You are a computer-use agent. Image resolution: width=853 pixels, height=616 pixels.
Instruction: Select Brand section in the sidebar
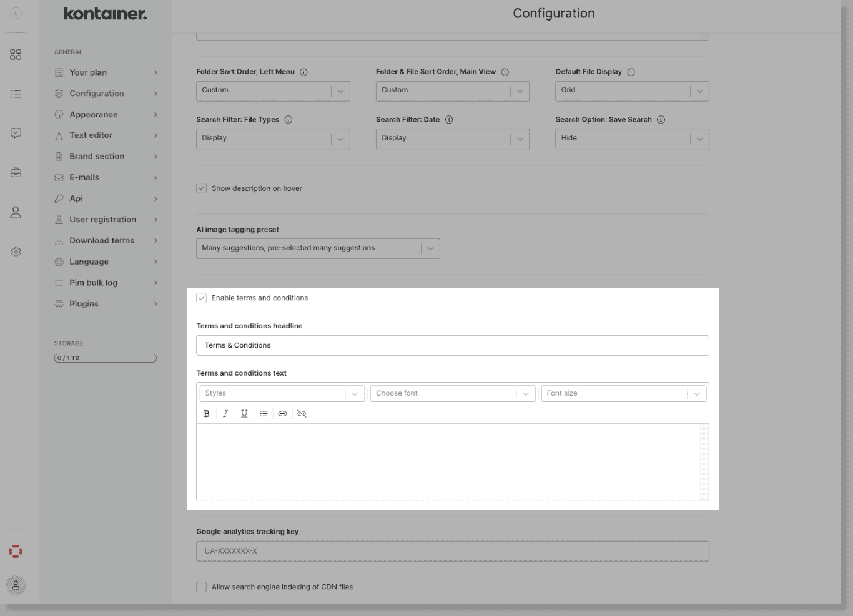click(x=96, y=156)
